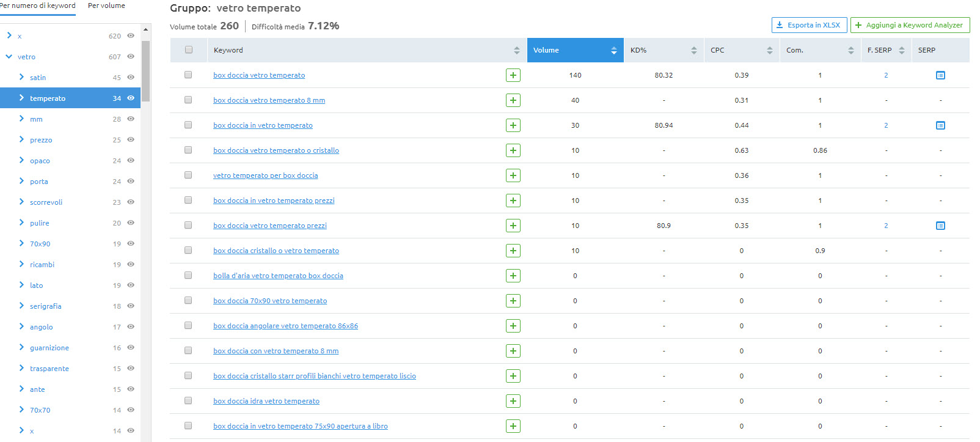
Task: Add 'bolla d'aria vetro temperato box doccia' plus icon
Action: pos(513,276)
